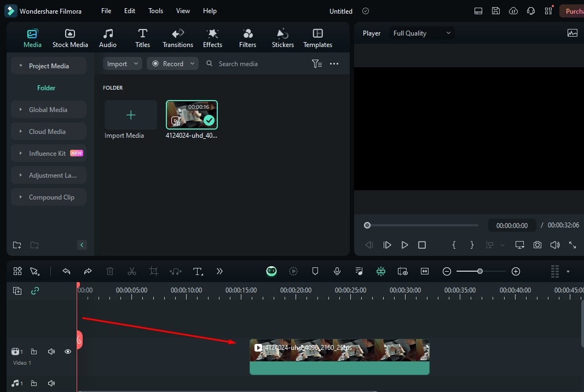This screenshot has height=392, width=584.
Task: Mute the Video 1 track audio
Action: click(x=51, y=352)
